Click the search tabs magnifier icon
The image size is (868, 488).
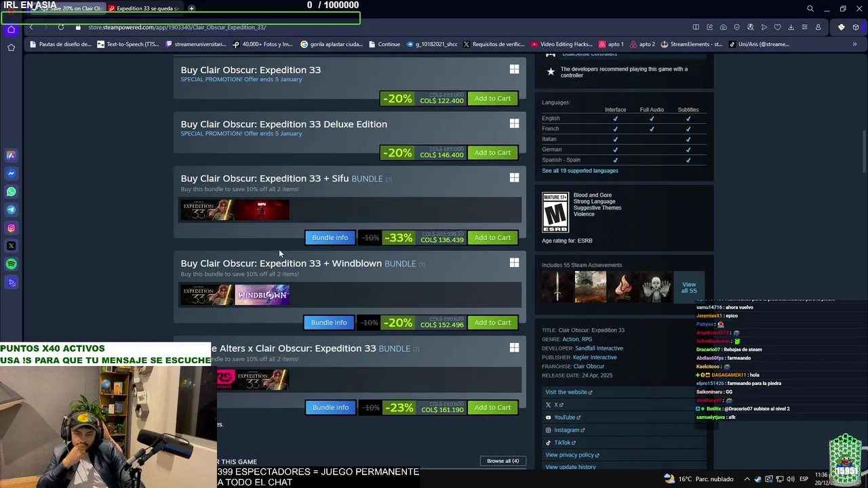click(x=810, y=9)
